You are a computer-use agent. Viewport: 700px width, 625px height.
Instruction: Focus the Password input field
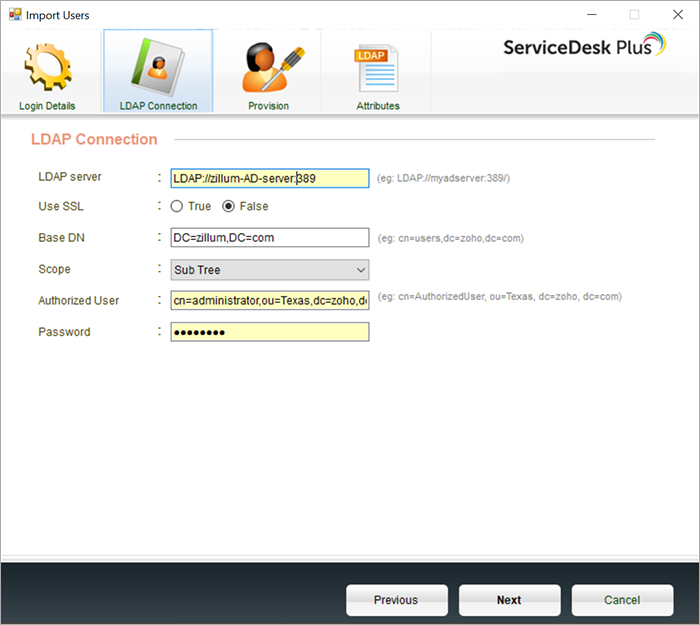pyautogui.click(x=270, y=332)
